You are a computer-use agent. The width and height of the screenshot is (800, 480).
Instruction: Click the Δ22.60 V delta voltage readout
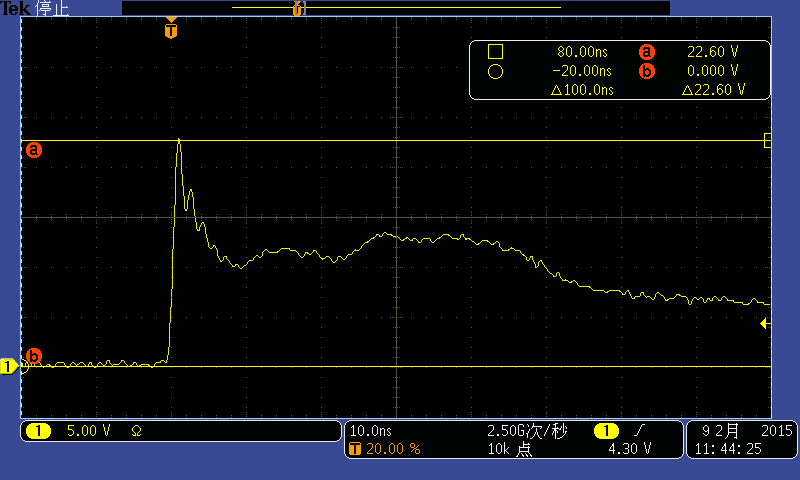coord(713,90)
